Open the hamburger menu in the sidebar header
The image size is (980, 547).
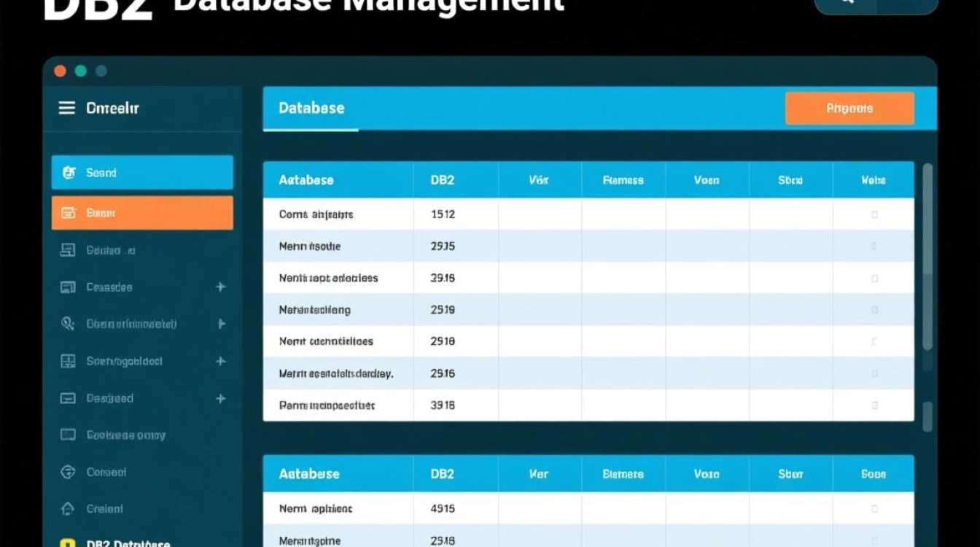[x=66, y=108]
